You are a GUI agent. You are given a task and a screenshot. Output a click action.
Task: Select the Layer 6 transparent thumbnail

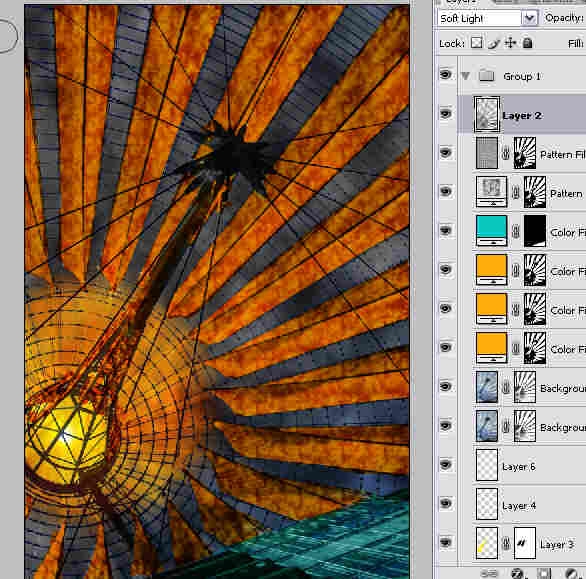pyautogui.click(x=487, y=465)
